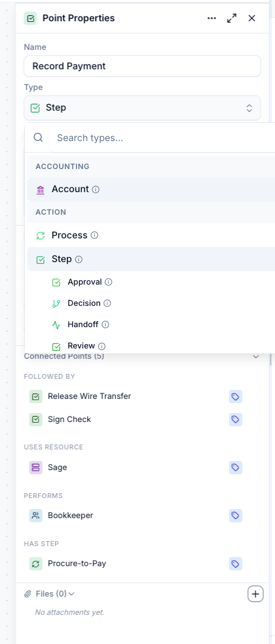The width and height of the screenshot is (275, 644).
Task: Collapse the Connected Points section
Action: click(x=256, y=356)
